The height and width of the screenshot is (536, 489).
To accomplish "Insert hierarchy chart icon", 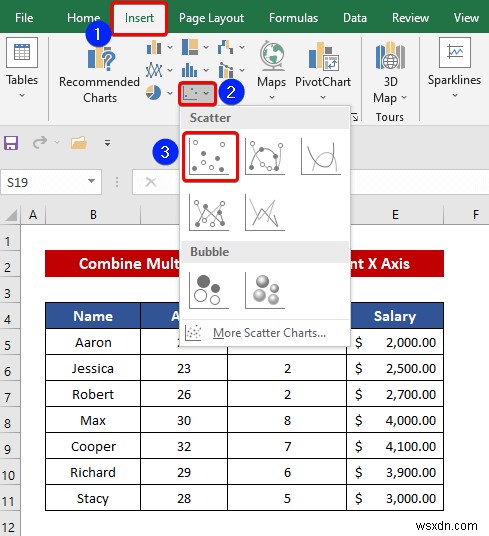I will pyautogui.click(x=190, y=47).
